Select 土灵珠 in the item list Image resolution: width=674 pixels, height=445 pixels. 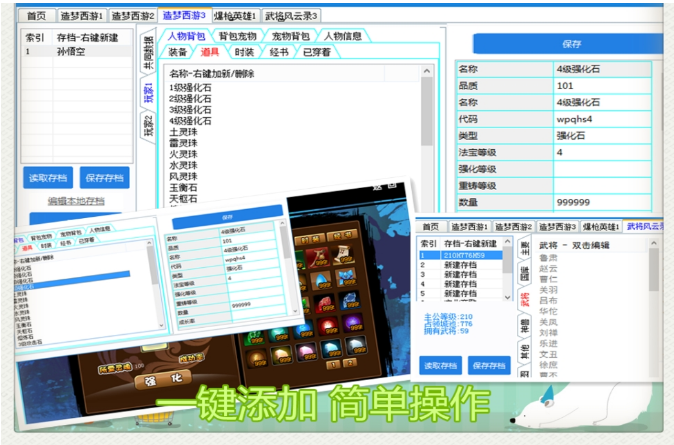click(184, 132)
